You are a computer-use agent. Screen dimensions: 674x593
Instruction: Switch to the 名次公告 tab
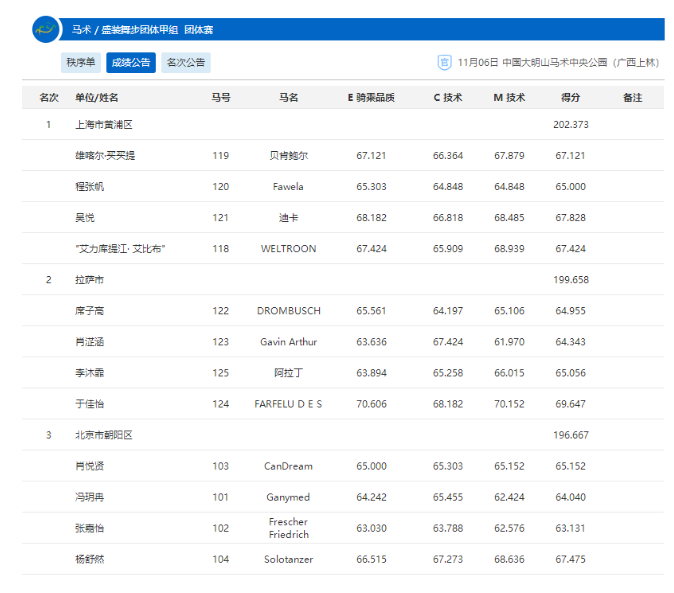click(x=186, y=63)
